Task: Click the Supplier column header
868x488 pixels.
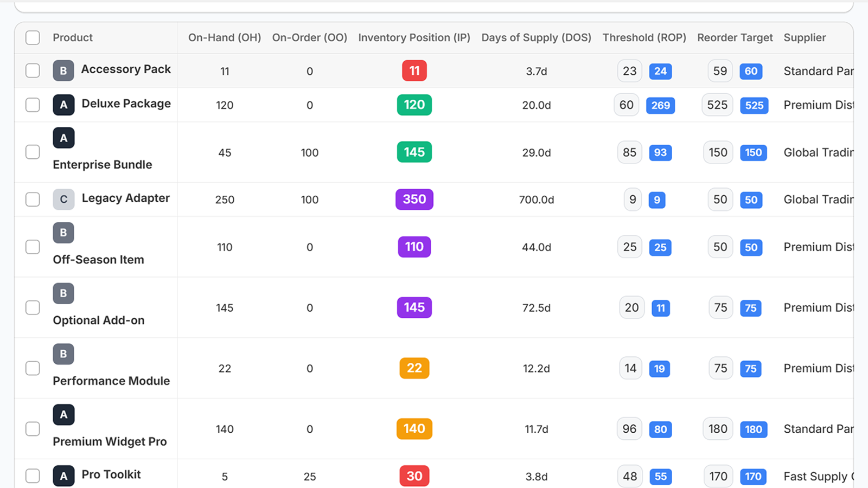Action: [805, 37]
